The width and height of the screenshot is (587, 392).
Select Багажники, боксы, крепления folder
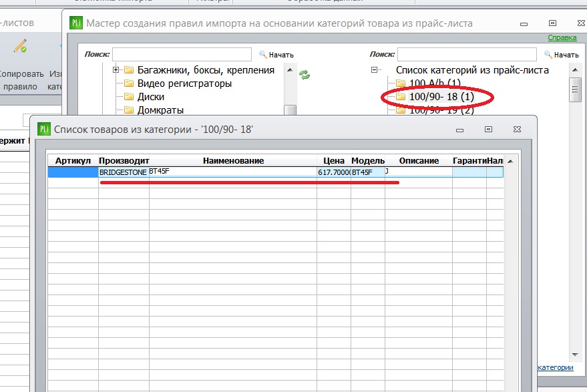pos(206,70)
